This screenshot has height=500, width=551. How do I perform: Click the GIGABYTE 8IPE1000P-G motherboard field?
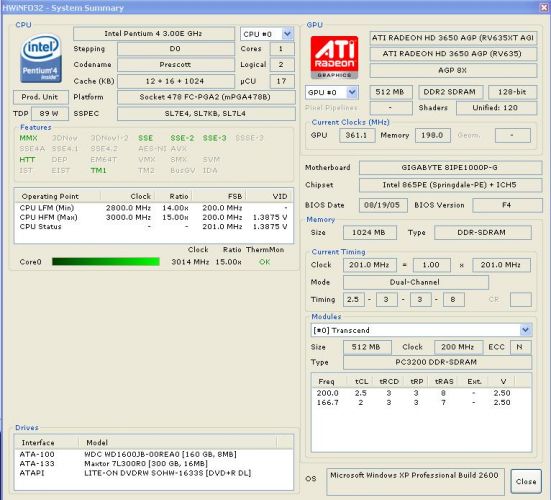click(x=450, y=168)
